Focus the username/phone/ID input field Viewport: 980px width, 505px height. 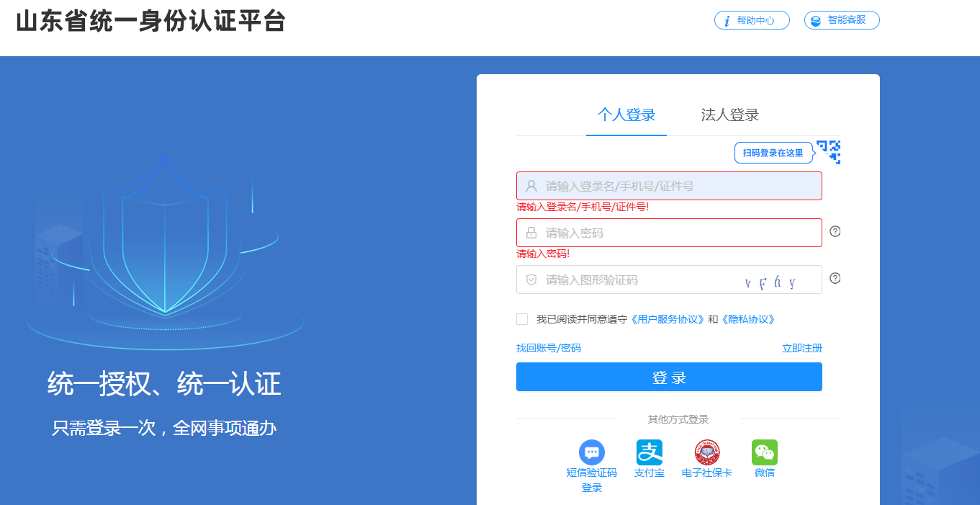pyautogui.click(x=677, y=186)
